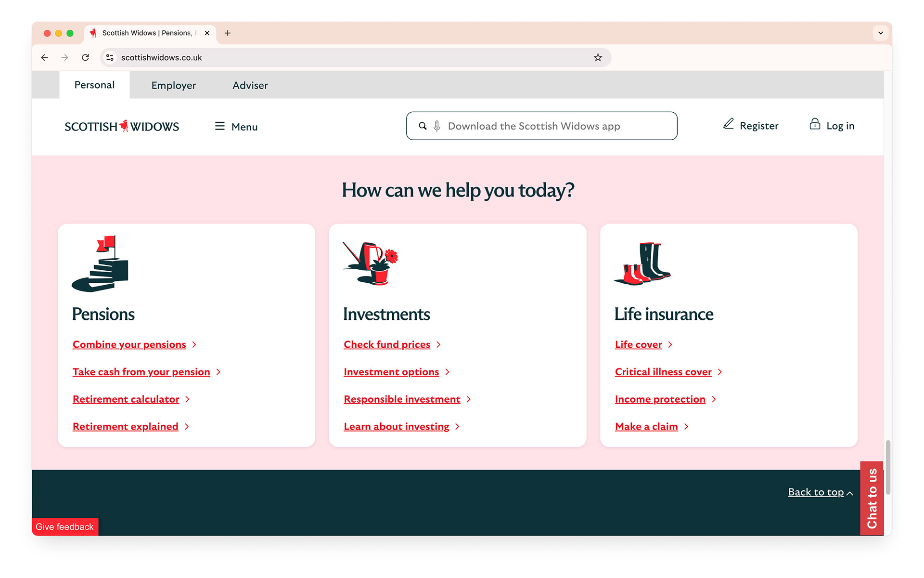Click the Scottish Widows logo
The height and width of the screenshot is (578, 924).
pyautogui.click(x=122, y=126)
